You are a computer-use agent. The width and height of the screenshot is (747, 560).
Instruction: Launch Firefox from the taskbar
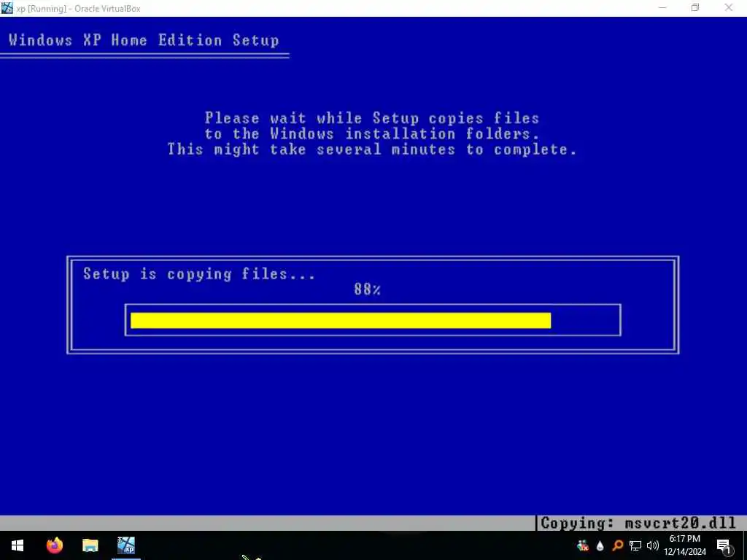(55, 545)
